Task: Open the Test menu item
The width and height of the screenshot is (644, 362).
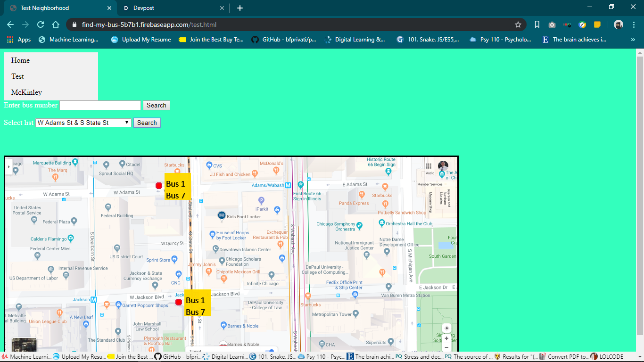Action: coord(51,76)
